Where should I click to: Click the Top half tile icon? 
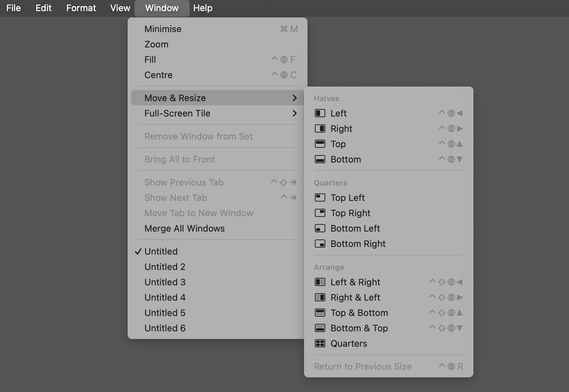[320, 144]
